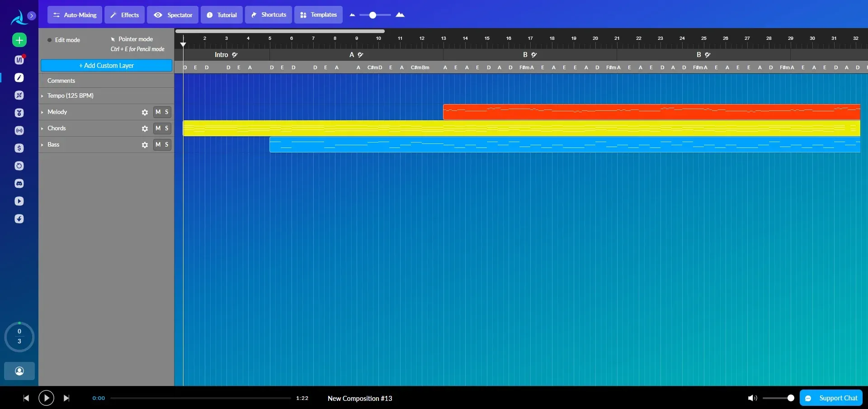This screenshot has width=868, height=409.
Task: Expand the Melody layer
Action: (42, 112)
